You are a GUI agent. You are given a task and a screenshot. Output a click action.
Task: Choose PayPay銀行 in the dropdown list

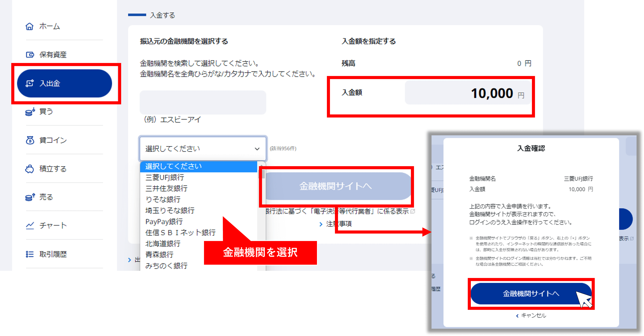pyautogui.click(x=164, y=222)
